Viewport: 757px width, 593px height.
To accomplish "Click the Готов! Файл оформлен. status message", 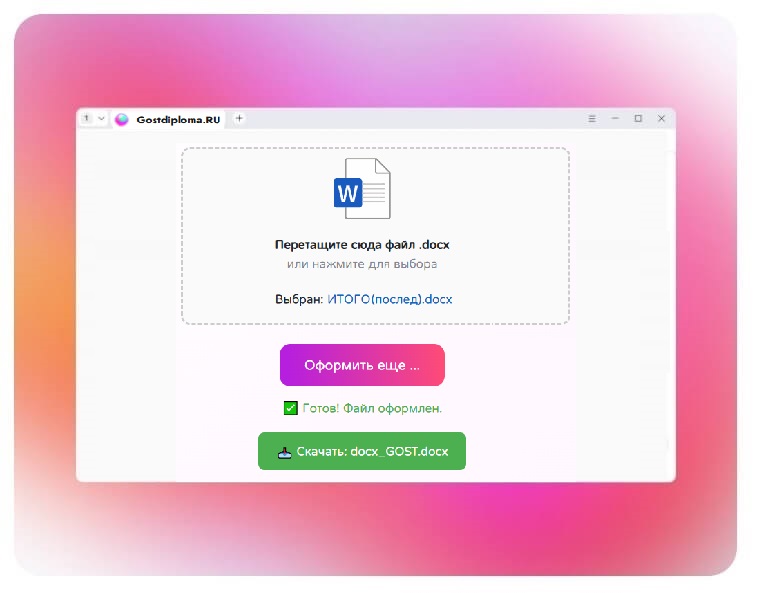I will [372, 408].
